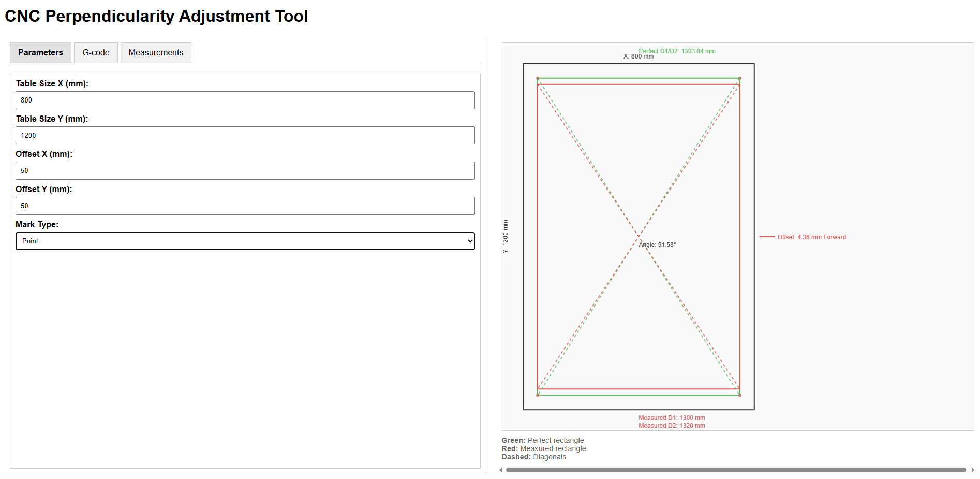Edit the Offset X value field
The width and height of the screenshot is (980, 479).
pos(245,171)
